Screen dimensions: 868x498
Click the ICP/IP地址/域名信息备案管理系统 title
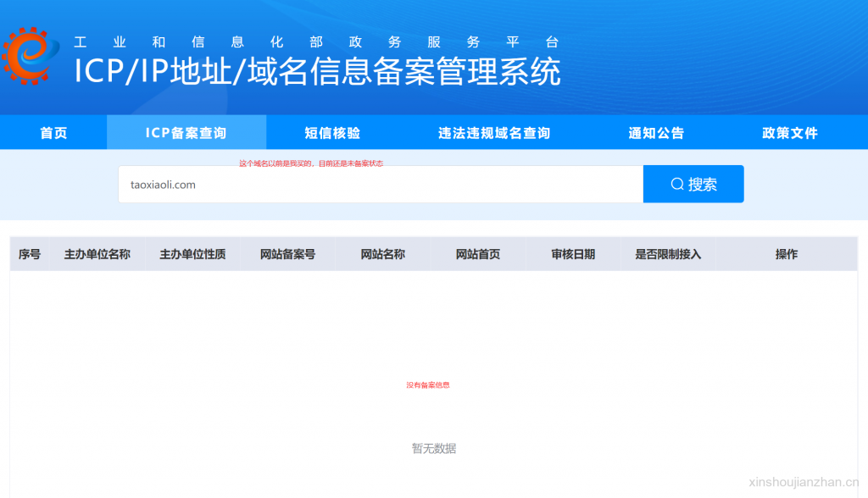point(317,71)
